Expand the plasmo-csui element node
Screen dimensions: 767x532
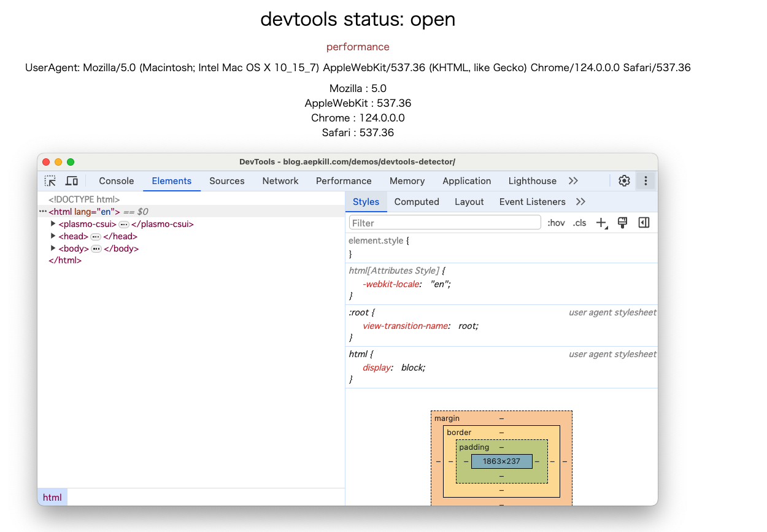[x=53, y=224]
